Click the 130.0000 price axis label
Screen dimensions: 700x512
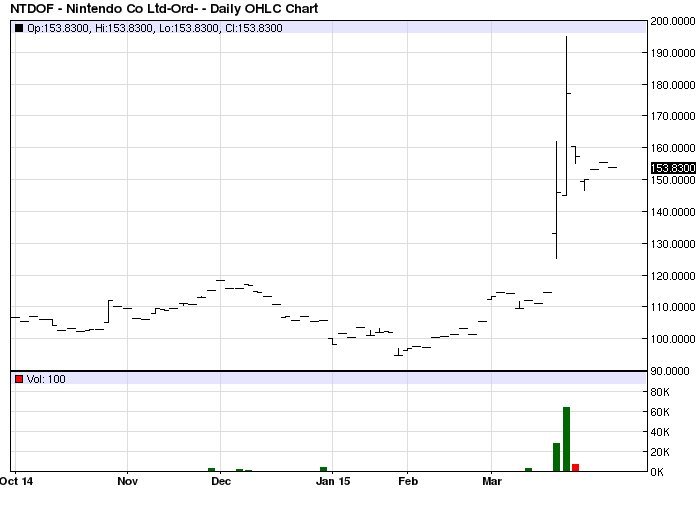[673, 244]
